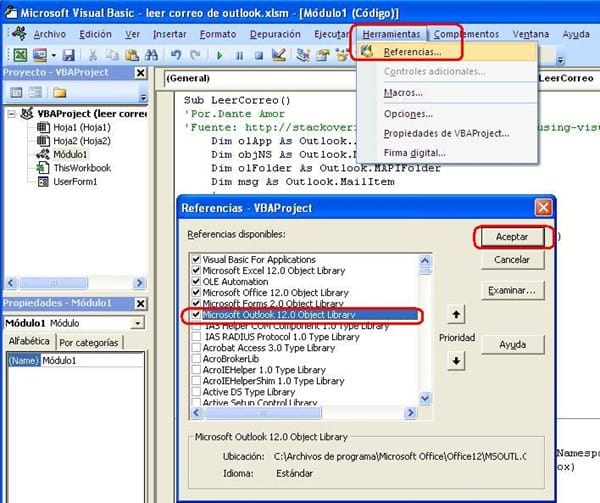This screenshot has height=503, width=600.
Task: Click down arrow of references list scrollbar
Action: point(425,398)
